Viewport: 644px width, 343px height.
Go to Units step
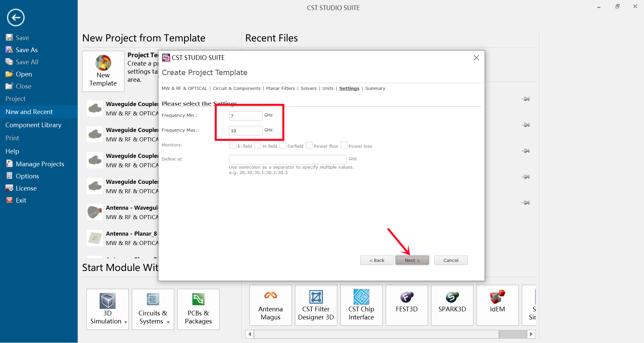pyautogui.click(x=328, y=89)
